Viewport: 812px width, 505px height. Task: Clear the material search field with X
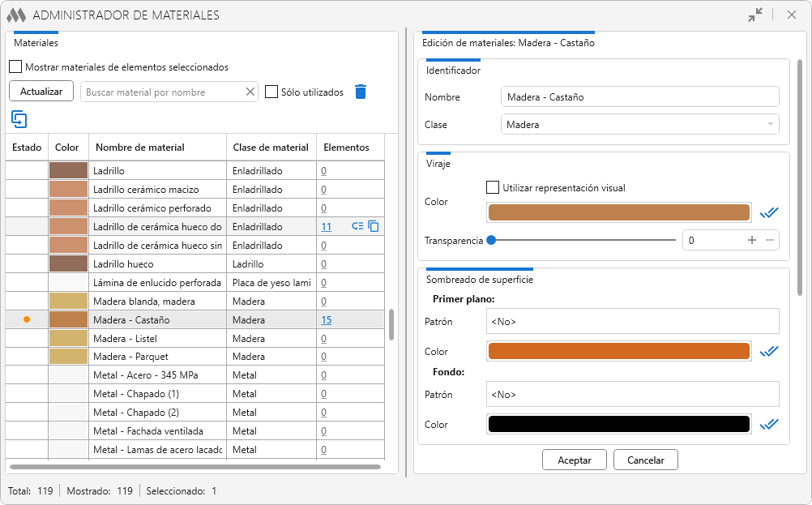pyautogui.click(x=250, y=92)
